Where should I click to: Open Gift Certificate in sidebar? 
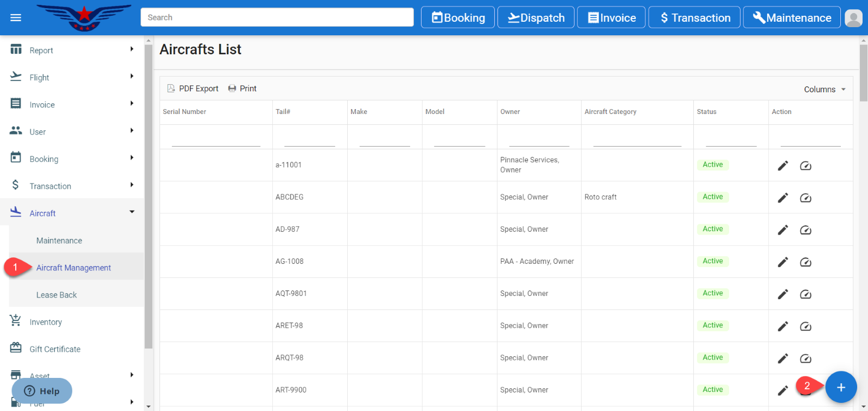[x=55, y=349]
